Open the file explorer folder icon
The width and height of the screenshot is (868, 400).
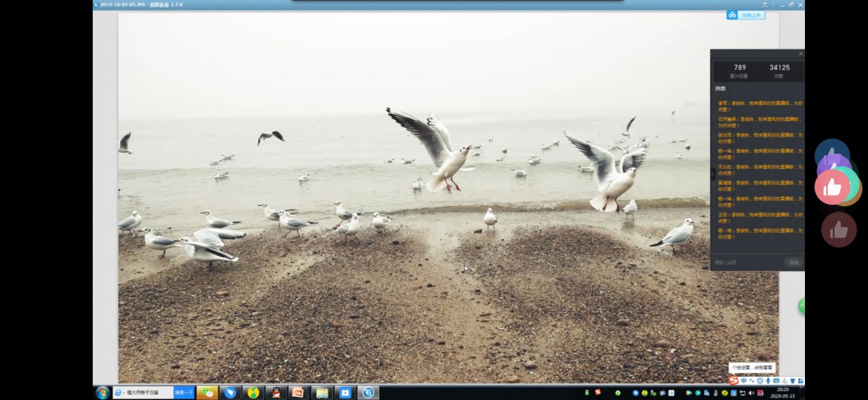tap(321, 393)
